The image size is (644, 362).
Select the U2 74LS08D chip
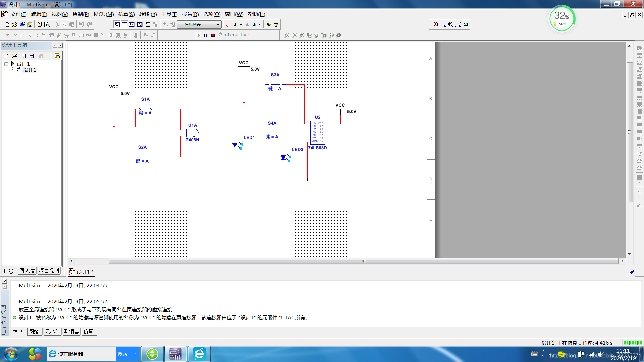(x=318, y=133)
